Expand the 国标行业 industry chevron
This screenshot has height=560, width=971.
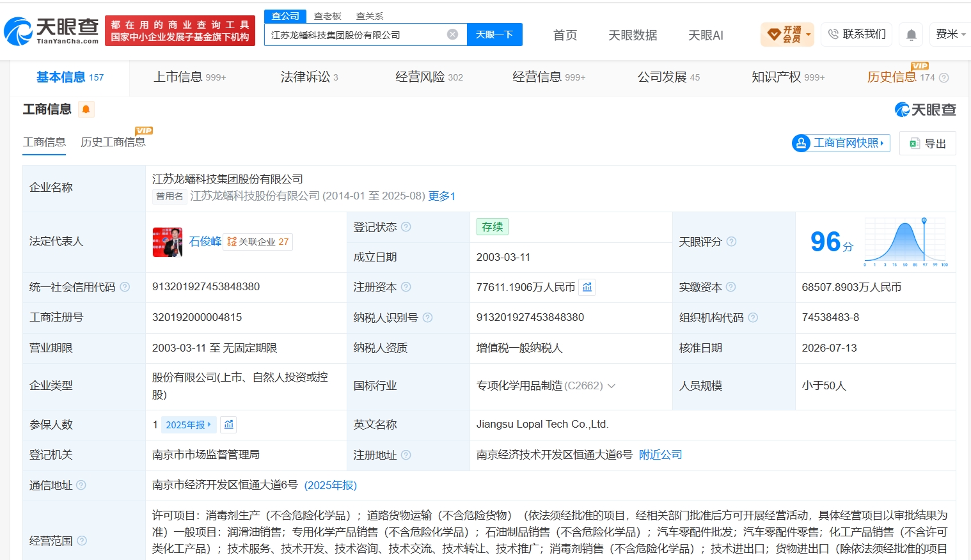click(x=611, y=386)
